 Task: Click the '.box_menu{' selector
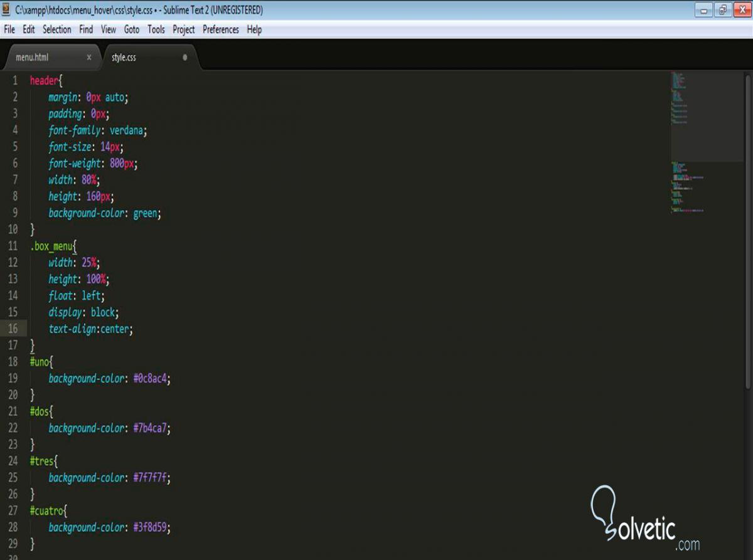click(53, 246)
